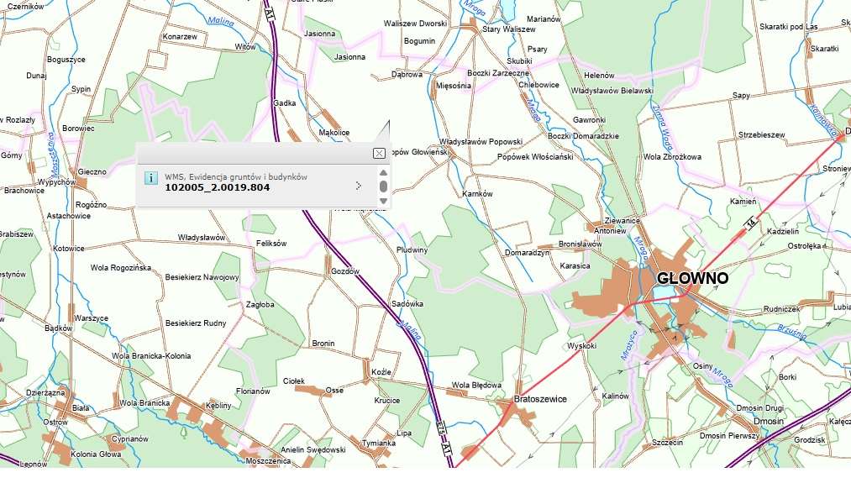
Task: Click the Wola Zbrożkowa label
Action: [x=672, y=157]
